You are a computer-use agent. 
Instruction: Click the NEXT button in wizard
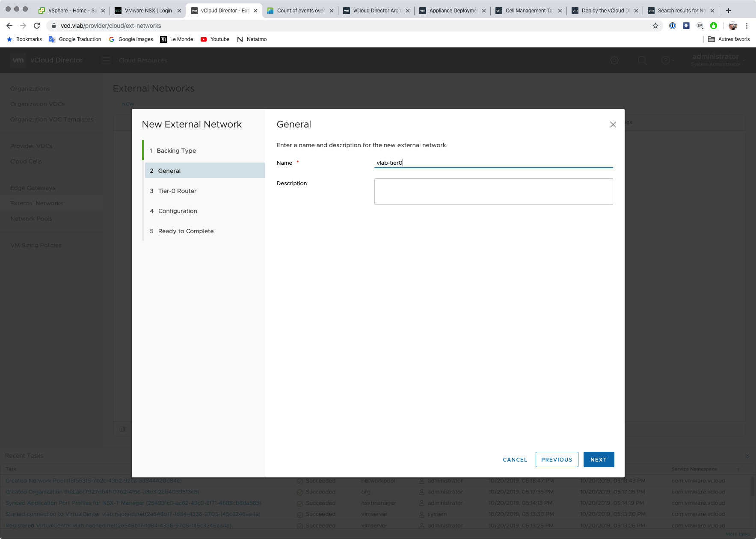point(599,459)
